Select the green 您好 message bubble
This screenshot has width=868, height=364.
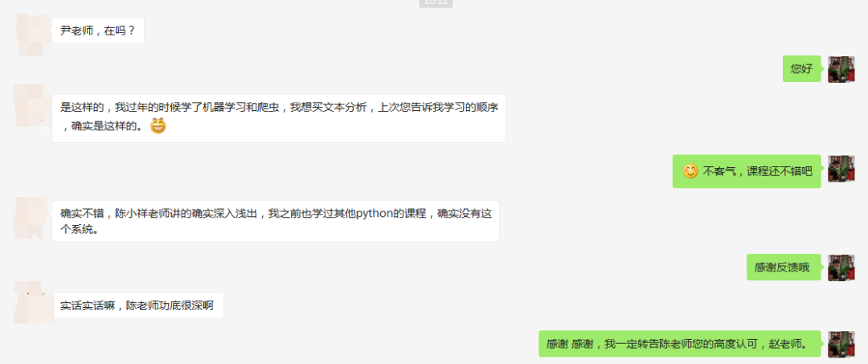[x=801, y=68]
